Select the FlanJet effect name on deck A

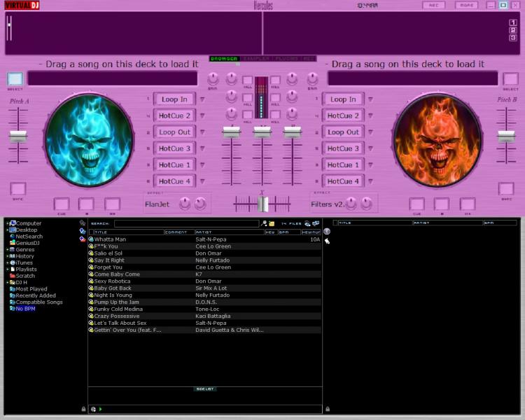tap(157, 204)
